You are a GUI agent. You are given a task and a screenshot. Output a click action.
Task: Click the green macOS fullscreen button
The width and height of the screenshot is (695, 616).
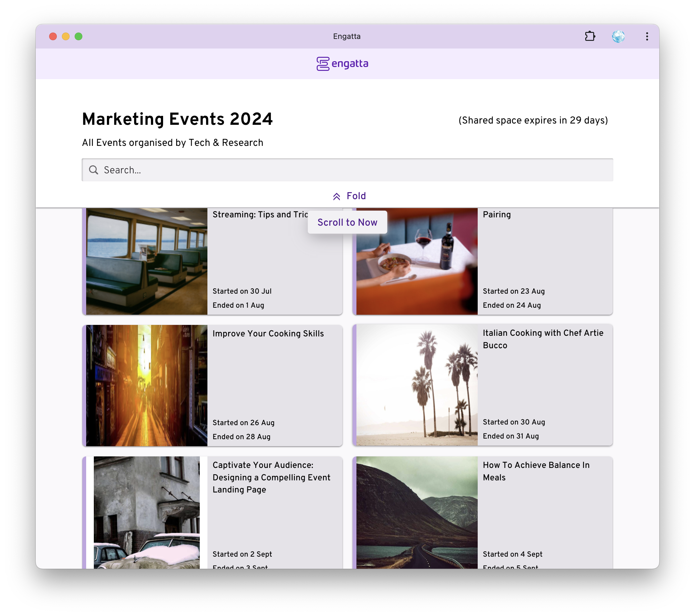click(x=78, y=36)
